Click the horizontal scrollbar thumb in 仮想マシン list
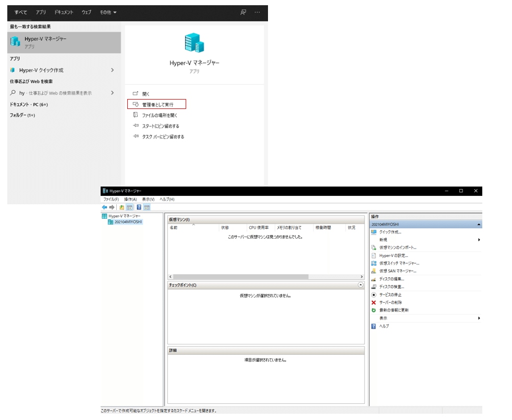Image resolution: width=512 pixels, height=420 pixels. tap(241, 277)
